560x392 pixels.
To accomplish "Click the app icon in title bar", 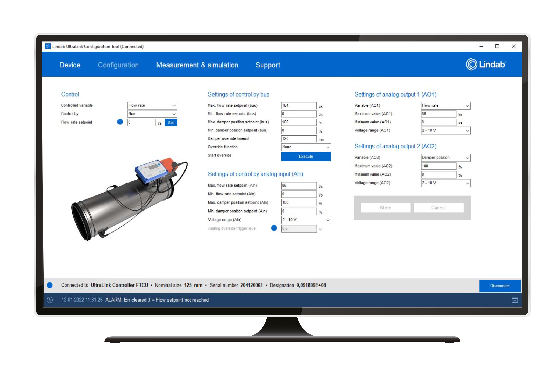I will pyautogui.click(x=48, y=46).
